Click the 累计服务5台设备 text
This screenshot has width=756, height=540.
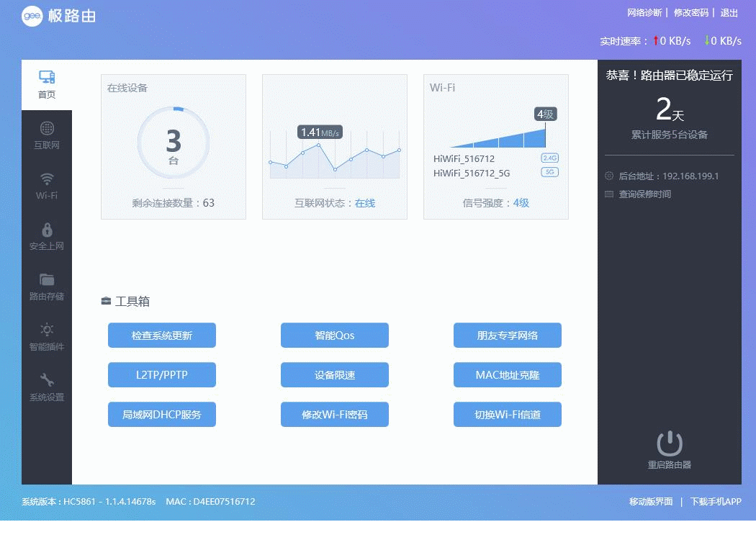click(x=669, y=135)
